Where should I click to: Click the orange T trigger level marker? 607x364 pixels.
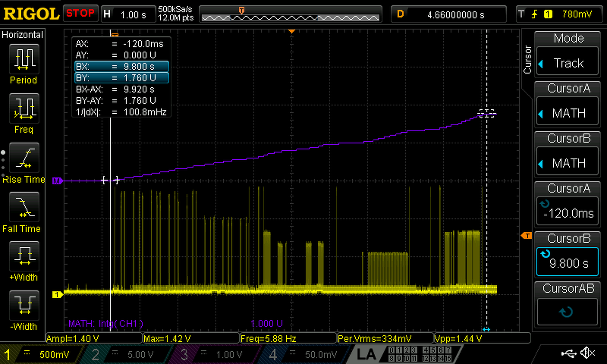pyautogui.click(x=526, y=236)
